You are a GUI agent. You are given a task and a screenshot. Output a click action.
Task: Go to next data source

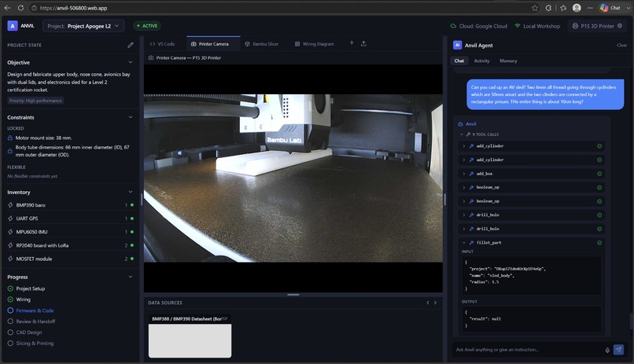point(435,303)
